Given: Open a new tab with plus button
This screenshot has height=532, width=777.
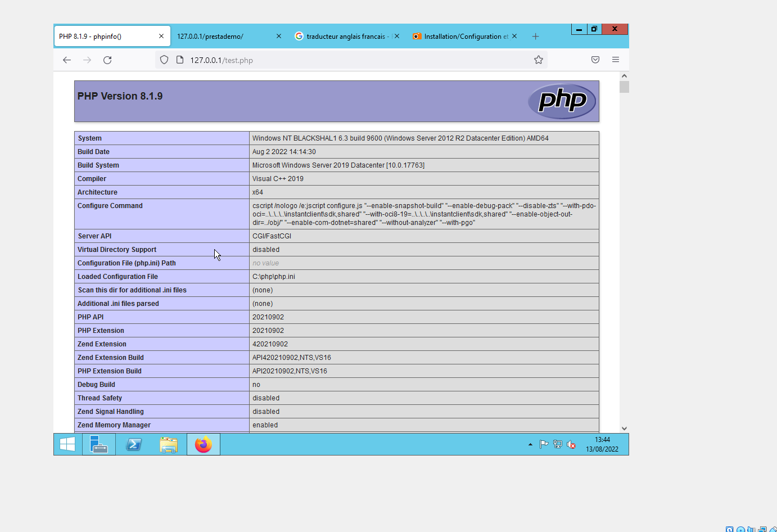Looking at the screenshot, I should coord(535,37).
